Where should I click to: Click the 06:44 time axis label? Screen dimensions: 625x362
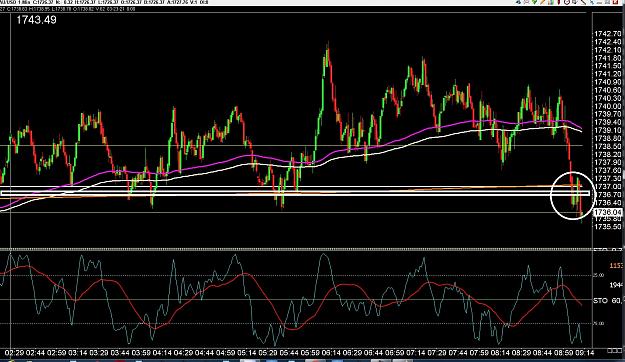click(373, 353)
